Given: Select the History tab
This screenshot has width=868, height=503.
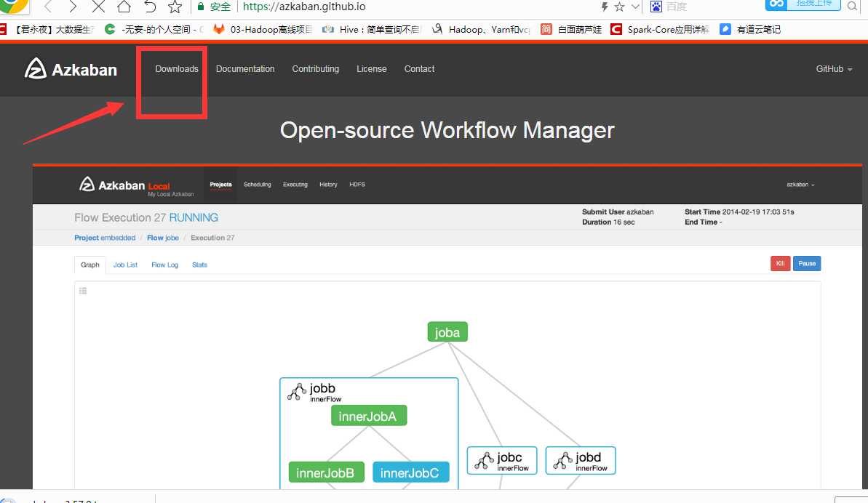Looking at the screenshot, I should tap(328, 185).
